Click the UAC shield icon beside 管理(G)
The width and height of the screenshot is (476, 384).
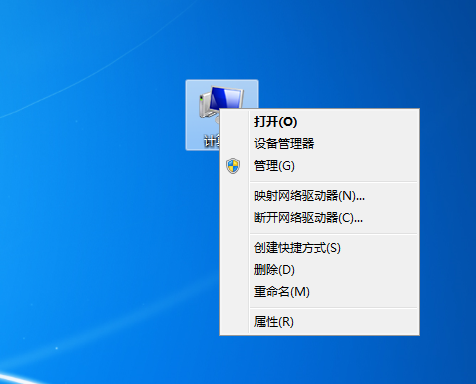click(x=233, y=166)
